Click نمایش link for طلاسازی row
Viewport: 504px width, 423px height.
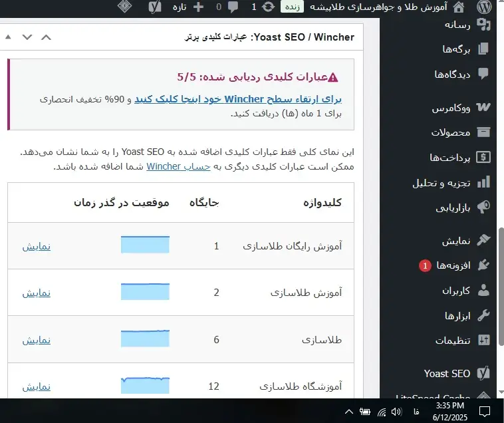[x=37, y=340]
